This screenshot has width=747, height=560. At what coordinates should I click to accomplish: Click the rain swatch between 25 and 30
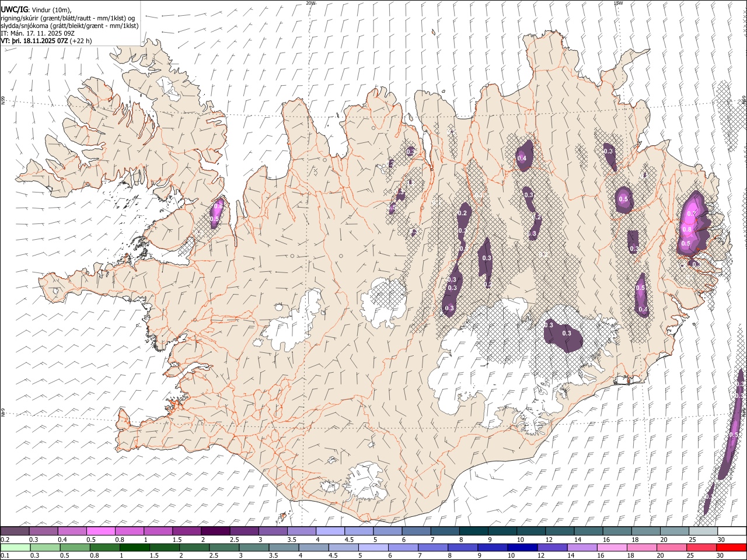[701, 547]
